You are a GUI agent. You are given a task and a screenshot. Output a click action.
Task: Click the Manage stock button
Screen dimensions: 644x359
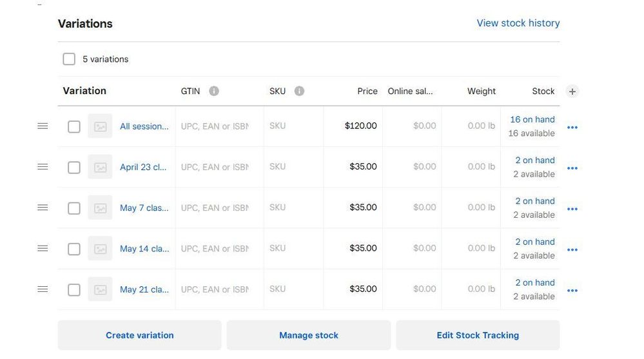(308, 335)
